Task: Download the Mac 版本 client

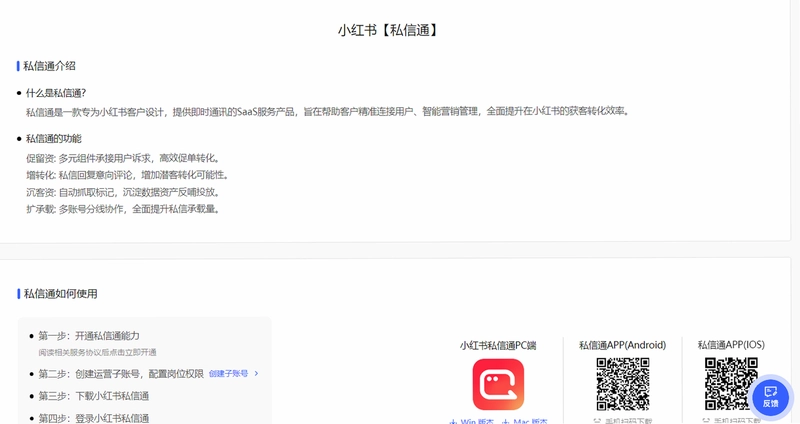Action: tap(524, 421)
